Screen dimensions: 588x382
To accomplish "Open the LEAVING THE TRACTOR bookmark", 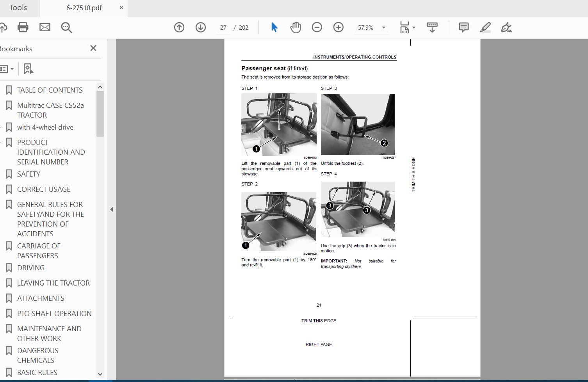I will pos(53,283).
